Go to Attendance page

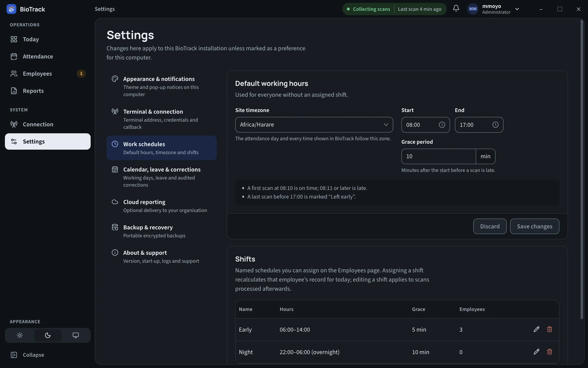48,56
